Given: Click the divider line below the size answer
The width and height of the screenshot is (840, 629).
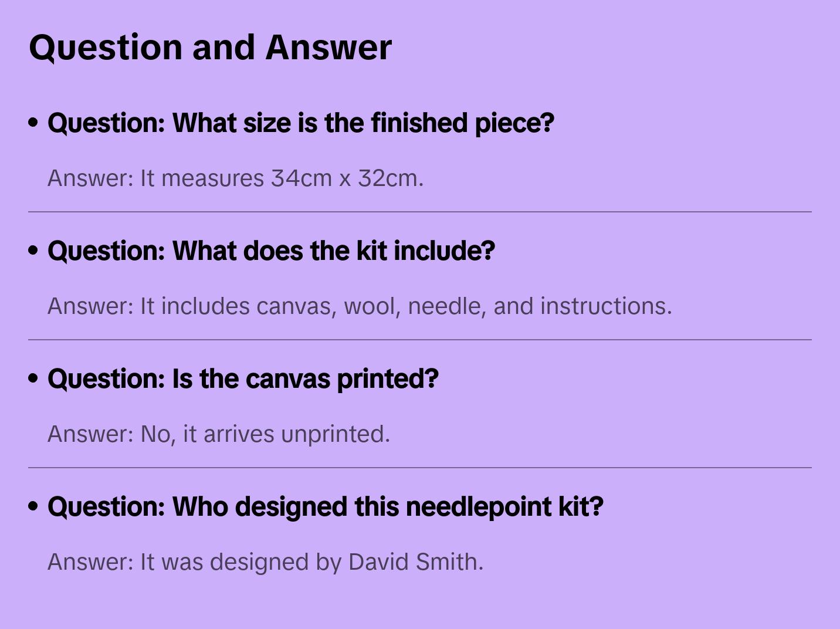Looking at the screenshot, I should click(420, 212).
